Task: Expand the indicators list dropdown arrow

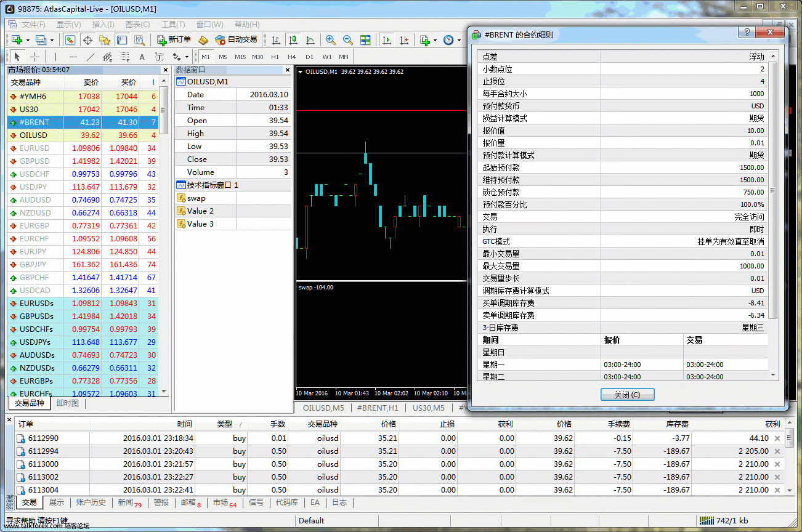Action: tap(435, 40)
